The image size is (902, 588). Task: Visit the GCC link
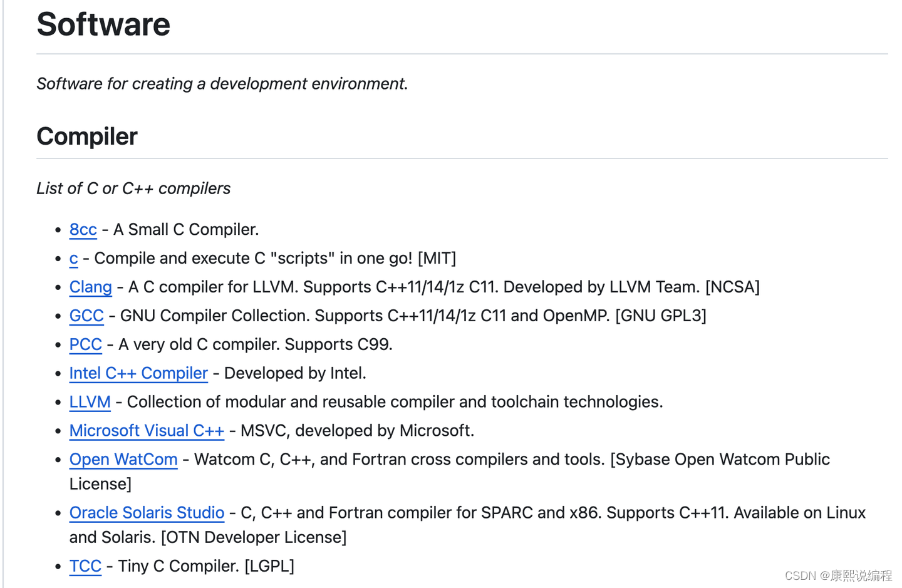86,316
